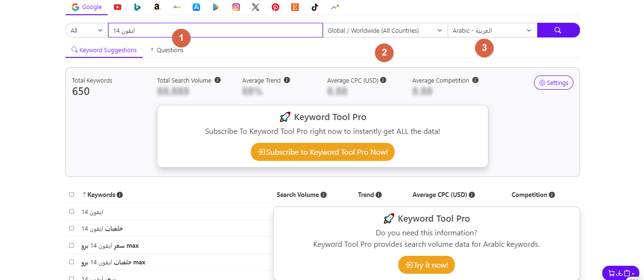Click Average Competition info icon
This screenshot has width=644, height=280.
(x=475, y=80)
